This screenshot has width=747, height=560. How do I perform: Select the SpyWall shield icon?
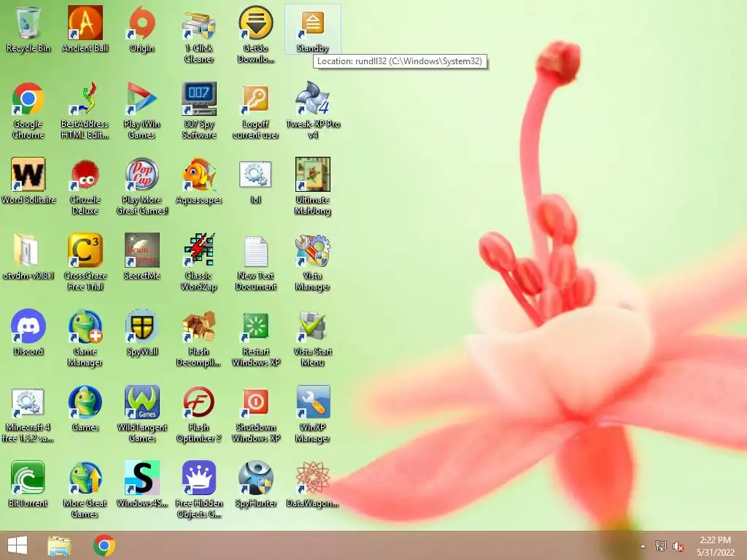pyautogui.click(x=142, y=326)
